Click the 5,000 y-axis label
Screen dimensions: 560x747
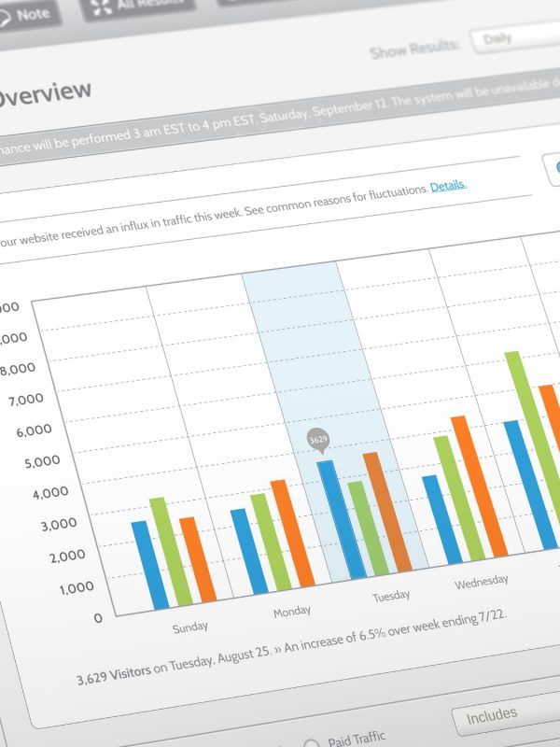click(x=42, y=461)
